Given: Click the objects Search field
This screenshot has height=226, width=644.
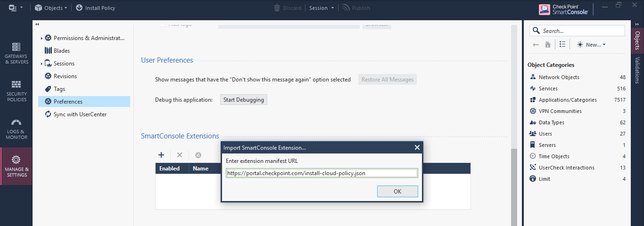Looking at the screenshot, I should point(577,31).
